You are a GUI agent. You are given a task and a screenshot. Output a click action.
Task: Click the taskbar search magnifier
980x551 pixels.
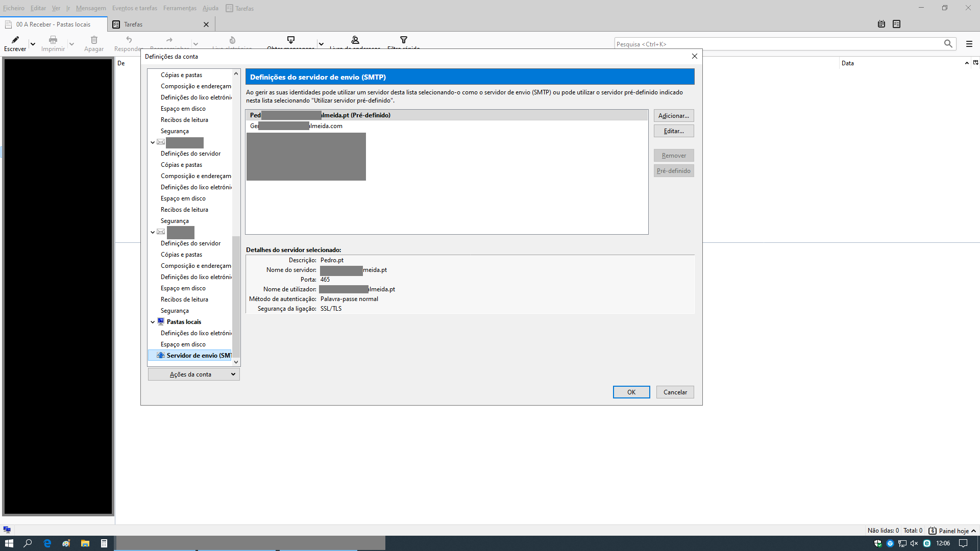28,543
